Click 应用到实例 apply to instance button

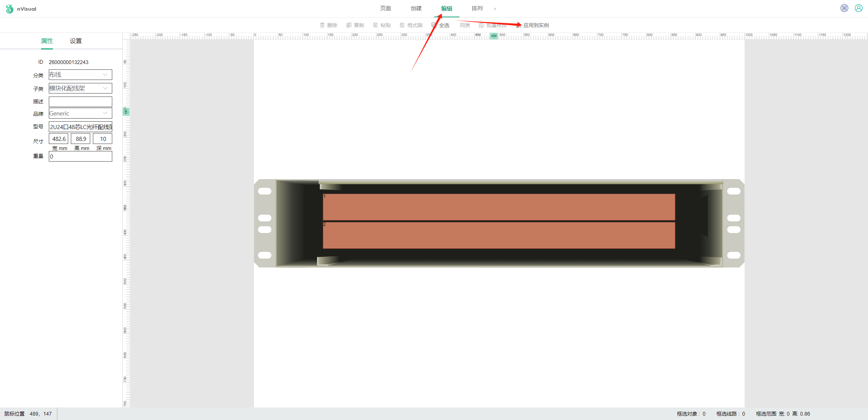pyautogui.click(x=536, y=25)
